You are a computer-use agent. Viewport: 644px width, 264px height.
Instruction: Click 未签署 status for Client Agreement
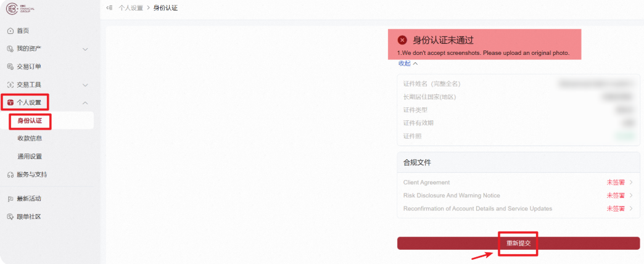pos(616,183)
